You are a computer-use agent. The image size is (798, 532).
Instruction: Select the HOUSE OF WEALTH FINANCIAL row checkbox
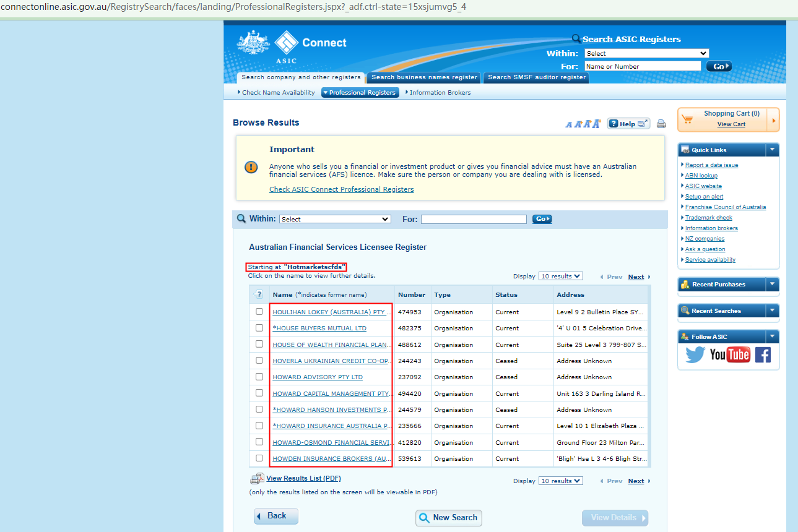pos(259,345)
